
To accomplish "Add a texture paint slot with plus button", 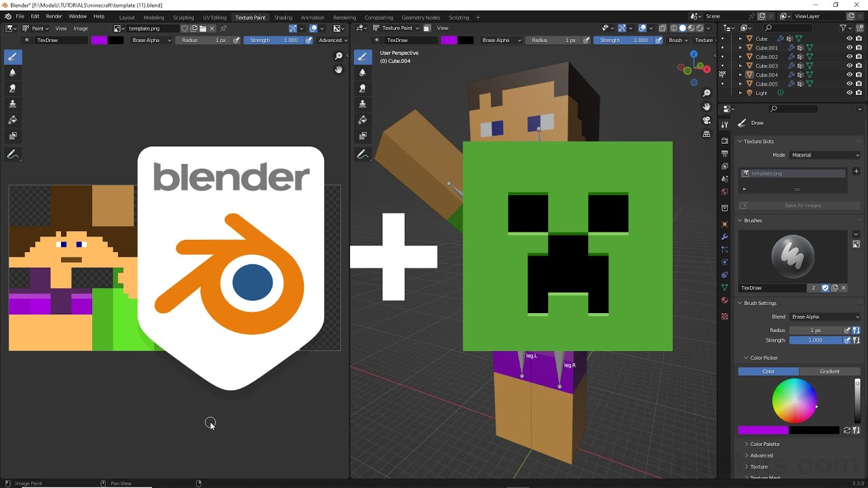I will point(856,171).
